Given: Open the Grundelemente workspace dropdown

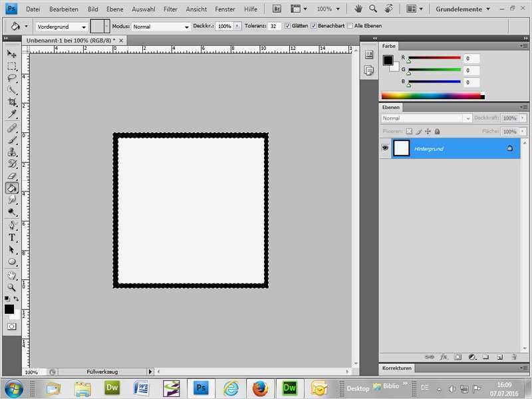Looking at the screenshot, I should 462,9.
